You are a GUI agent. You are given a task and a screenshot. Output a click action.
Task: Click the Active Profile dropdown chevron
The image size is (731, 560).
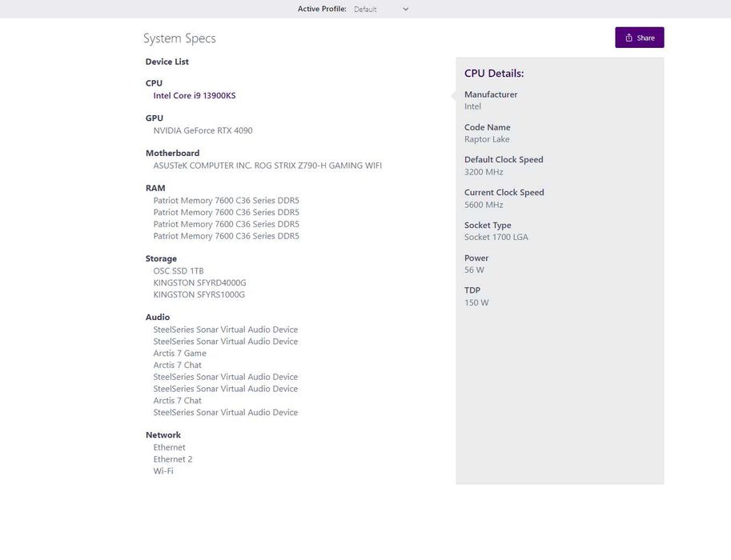[x=406, y=9]
